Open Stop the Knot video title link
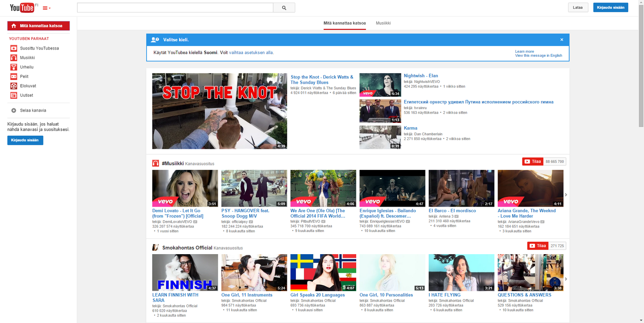This screenshot has width=644, height=323. (x=322, y=80)
